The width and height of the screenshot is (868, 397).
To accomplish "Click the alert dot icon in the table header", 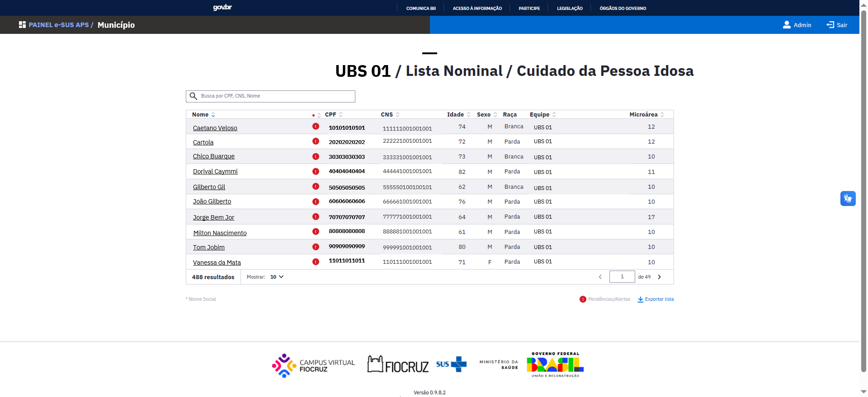I will [x=314, y=115].
